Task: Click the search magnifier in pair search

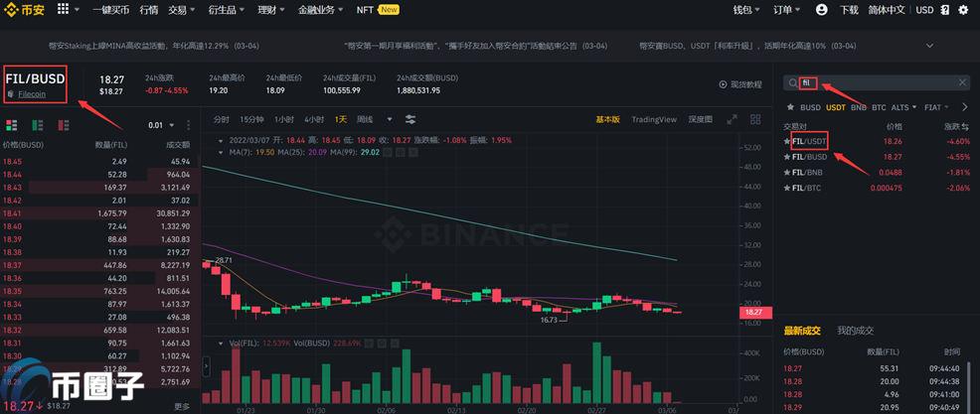Action: coord(792,83)
